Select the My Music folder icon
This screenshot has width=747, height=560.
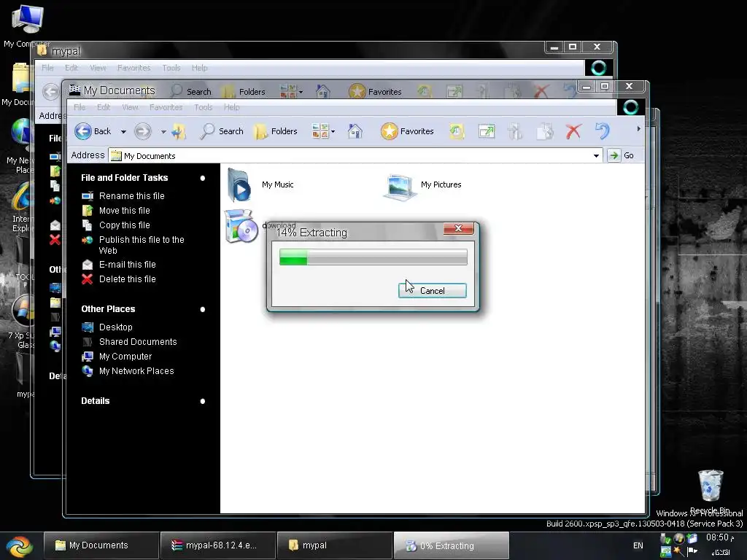pyautogui.click(x=239, y=185)
